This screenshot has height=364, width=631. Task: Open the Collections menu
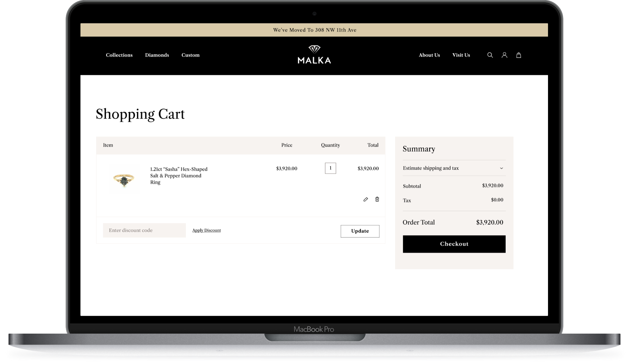[119, 55]
